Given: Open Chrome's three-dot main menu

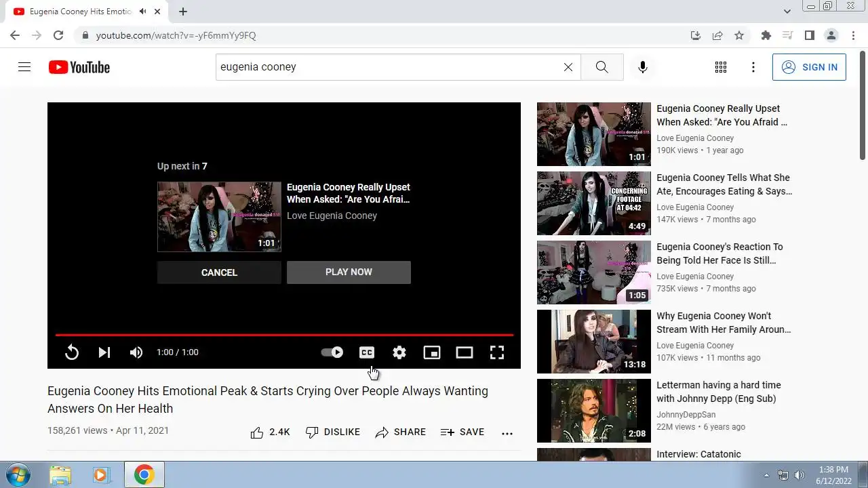Looking at the screenshot, I should point(853,35).
